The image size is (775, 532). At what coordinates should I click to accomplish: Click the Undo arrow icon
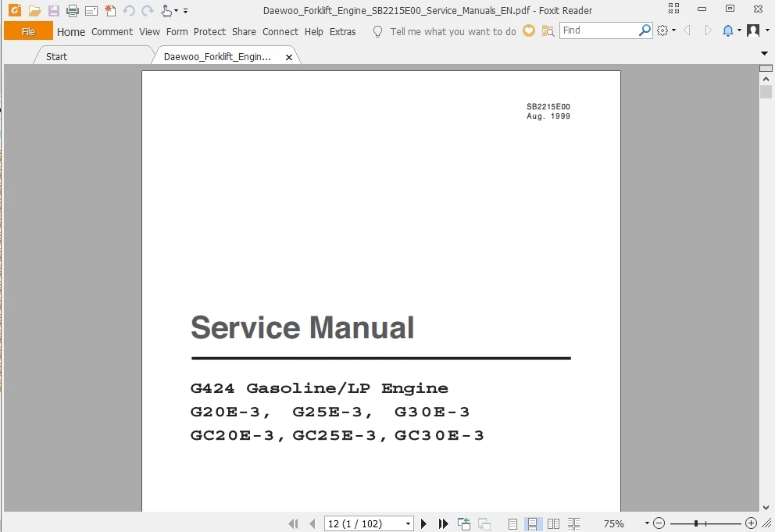click(129, 10)
